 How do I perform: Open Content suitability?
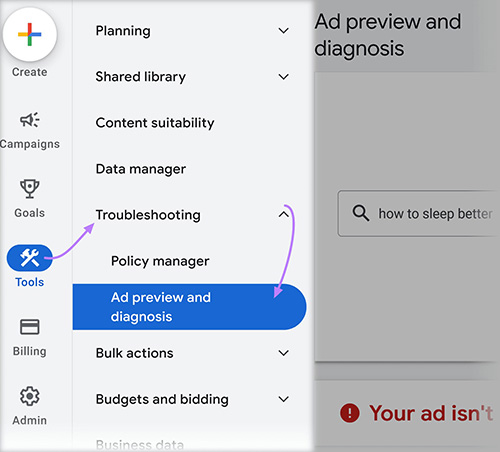pos(155,123)
